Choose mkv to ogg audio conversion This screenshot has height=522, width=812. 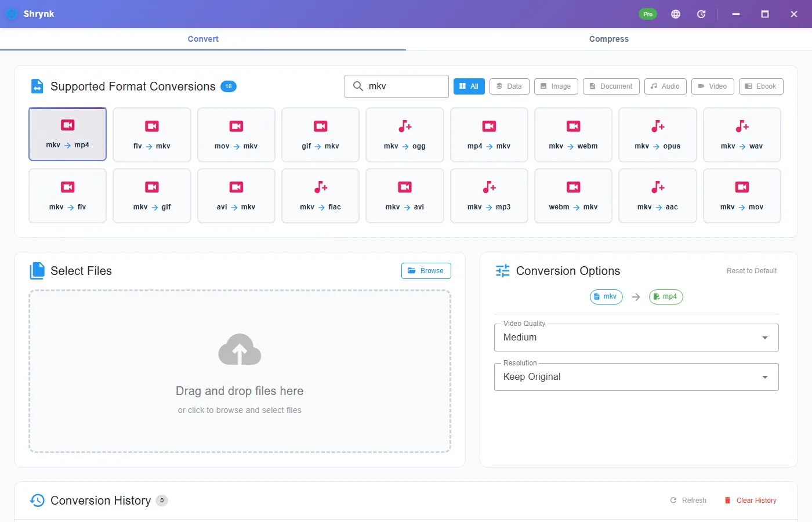click(x=405, y=135)
